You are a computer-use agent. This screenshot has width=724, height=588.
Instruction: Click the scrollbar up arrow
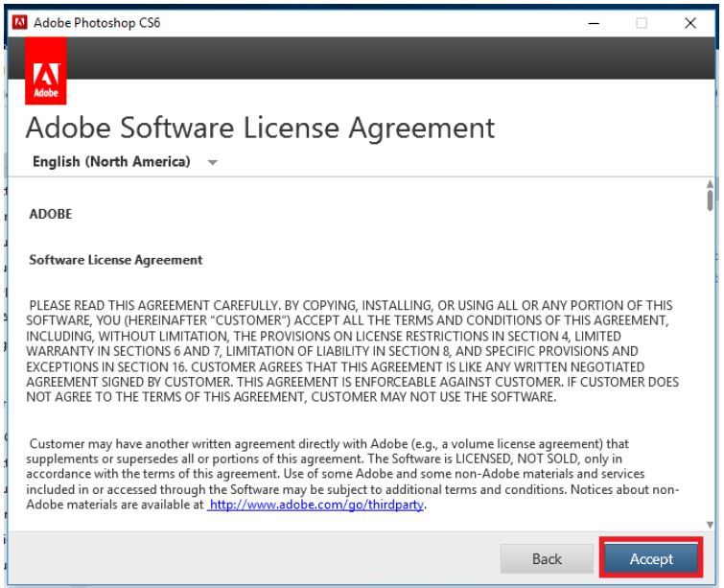click(x=710, y=183)
